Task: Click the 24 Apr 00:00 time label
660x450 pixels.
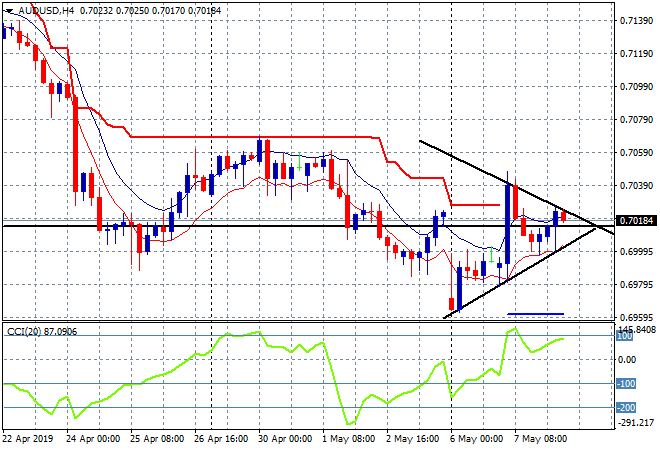Action: (93, 439)
